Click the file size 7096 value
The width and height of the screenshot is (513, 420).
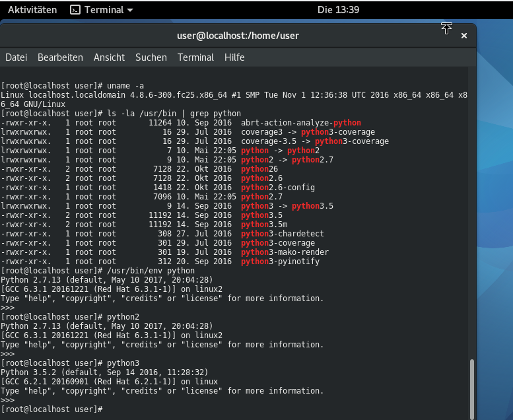(162, 197)
